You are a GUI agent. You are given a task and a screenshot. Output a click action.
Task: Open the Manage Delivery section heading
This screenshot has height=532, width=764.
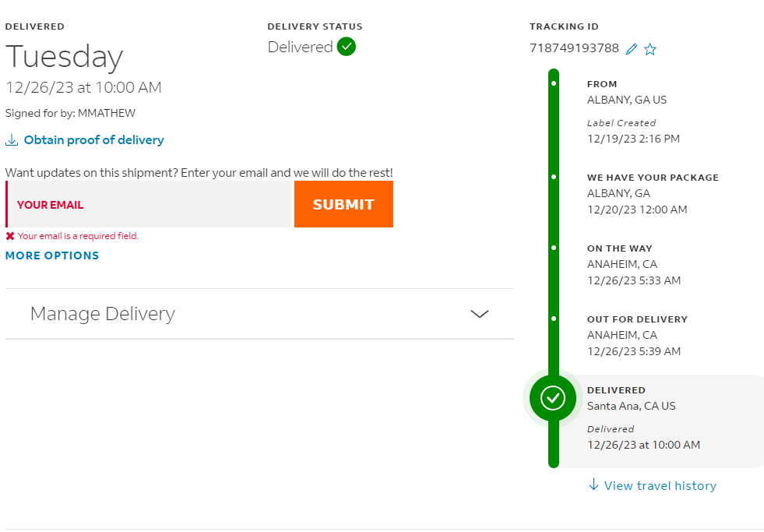point(103,314)
